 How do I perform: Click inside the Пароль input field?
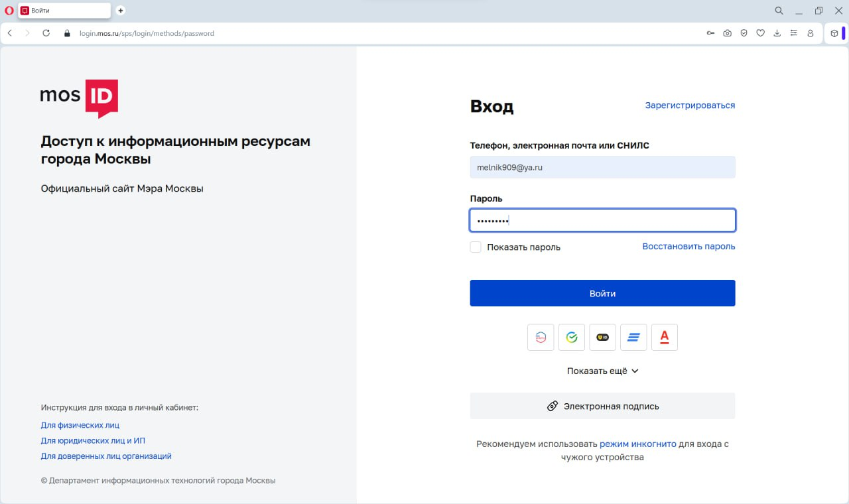point(602,220)
